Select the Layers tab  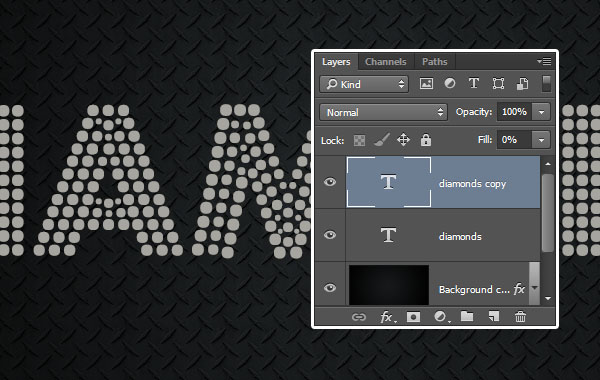pyautogui.click(x=336, y=62)
